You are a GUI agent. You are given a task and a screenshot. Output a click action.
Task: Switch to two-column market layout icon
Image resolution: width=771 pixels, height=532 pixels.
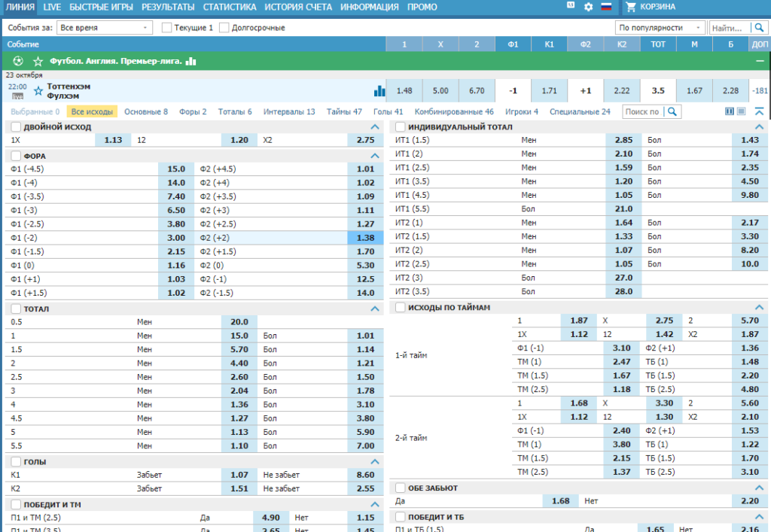click(730, 111)
